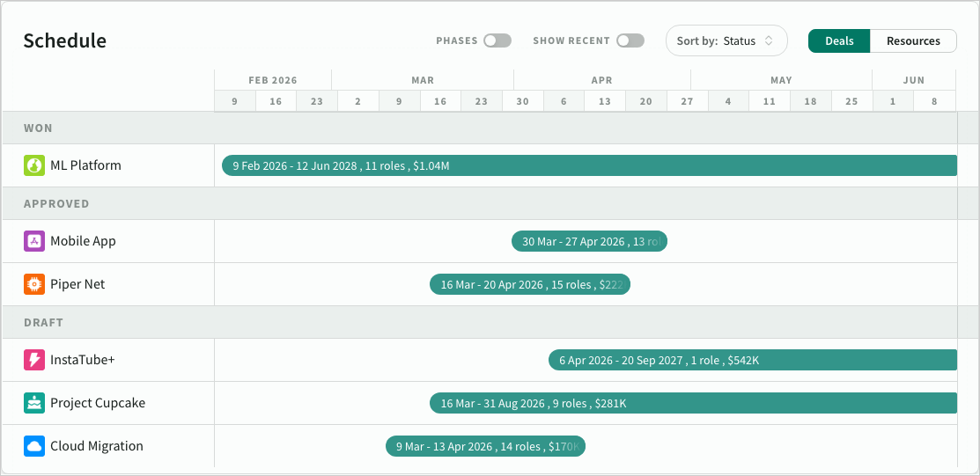Open the Sort by Status dropdown
980x476 pixels.
tap(726, 40)
